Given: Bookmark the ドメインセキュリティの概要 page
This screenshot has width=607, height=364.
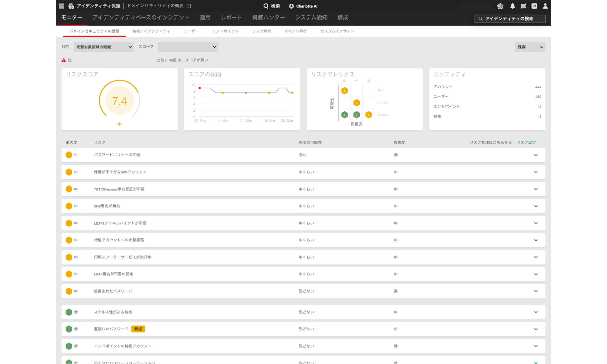Looking at the screenshot, I should (x=189, y=6).
